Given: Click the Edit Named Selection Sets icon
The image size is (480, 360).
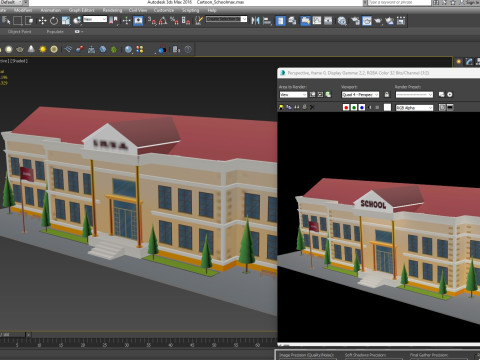Looking at the screenshot, I should (x=199, y=21).
